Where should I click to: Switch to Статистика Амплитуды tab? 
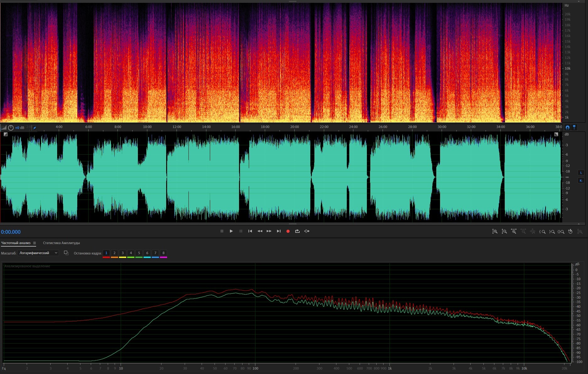(x=61, y=243)
